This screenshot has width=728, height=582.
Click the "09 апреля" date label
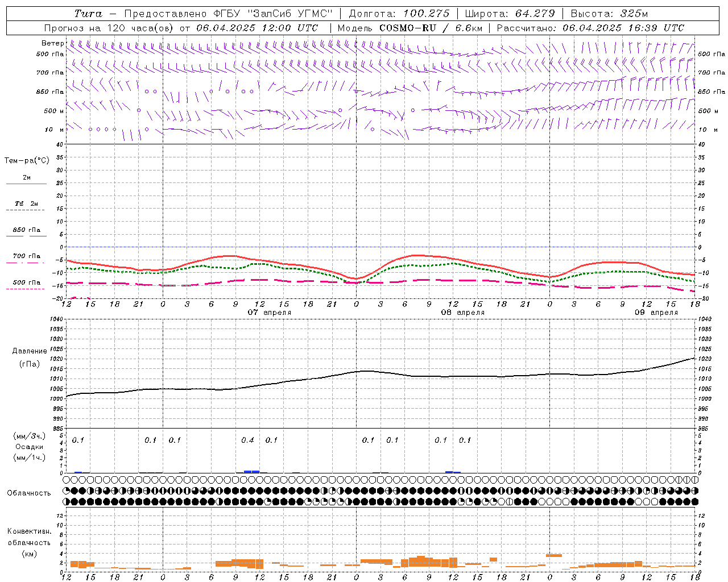pos(656,313)
